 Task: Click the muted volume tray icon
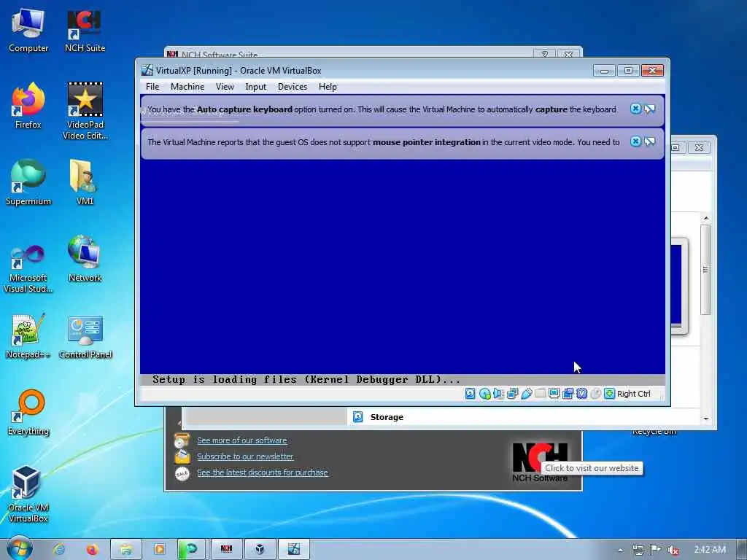pos(673,550)
